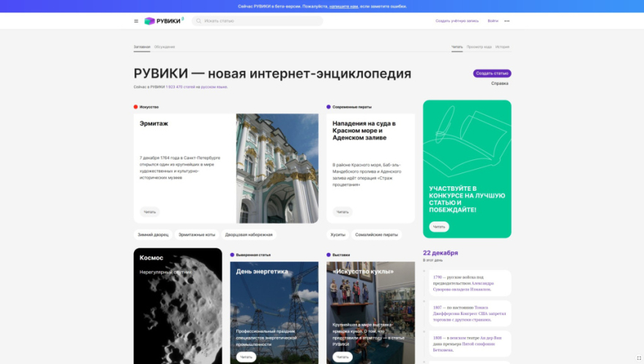Click the magnifier icon in the search bar

pyautogui.click(x=199, y=21)
